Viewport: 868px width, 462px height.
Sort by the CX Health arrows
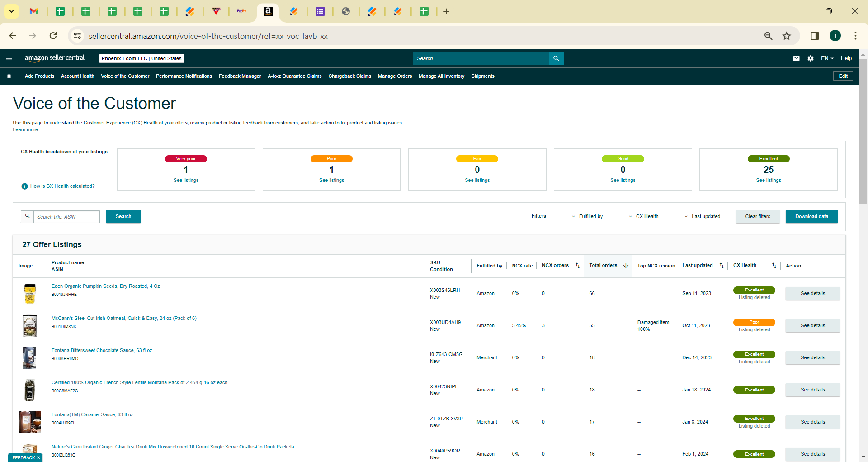click(x=774, y=266)
